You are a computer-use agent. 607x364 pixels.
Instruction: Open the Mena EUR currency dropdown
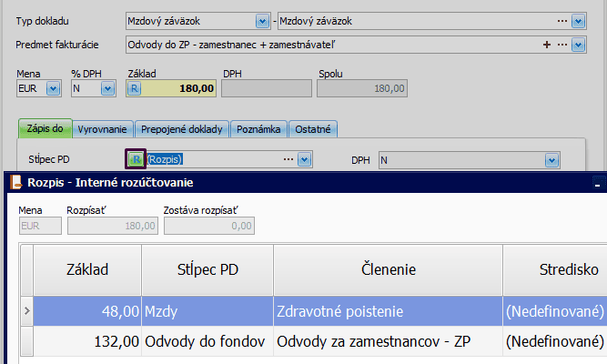[52, 88]
